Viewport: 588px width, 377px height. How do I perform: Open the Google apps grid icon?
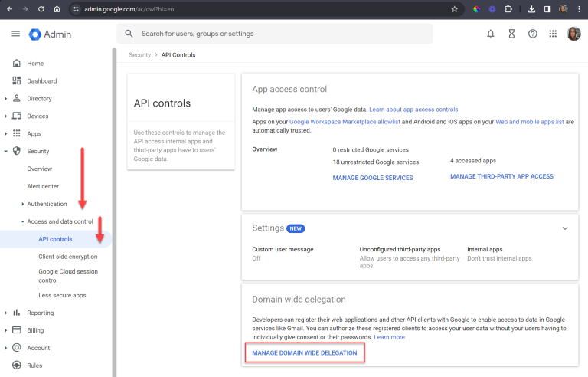(x=553, y=34)
